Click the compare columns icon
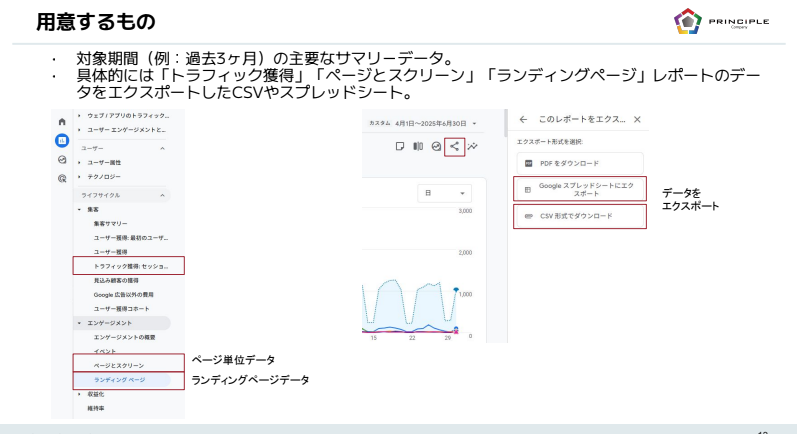 point(417,146)
